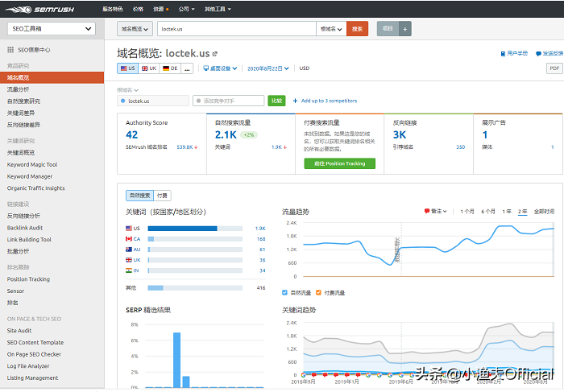Select the UK flag database button
The height and width of the screenshot is (392, 564).
(150, 68)
